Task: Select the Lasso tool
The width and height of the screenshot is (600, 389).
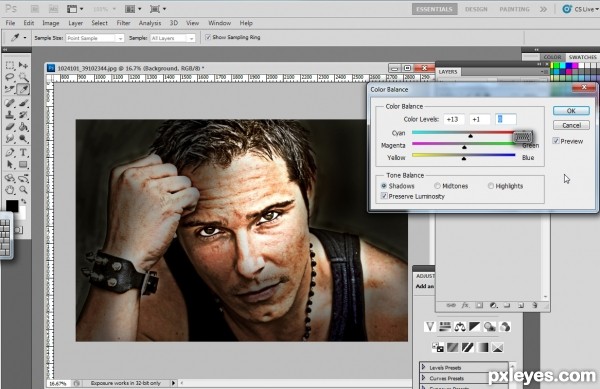Action: 10,77
